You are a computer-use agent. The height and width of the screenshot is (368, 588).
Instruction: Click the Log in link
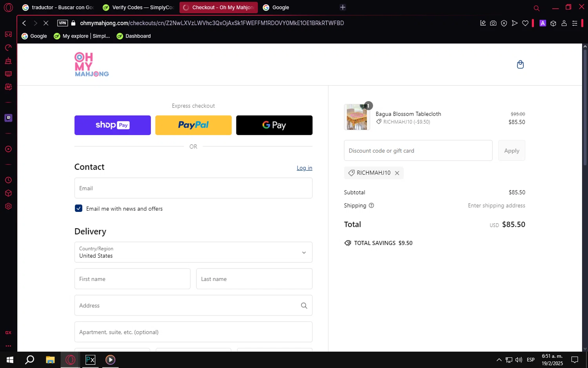point(304,168)
